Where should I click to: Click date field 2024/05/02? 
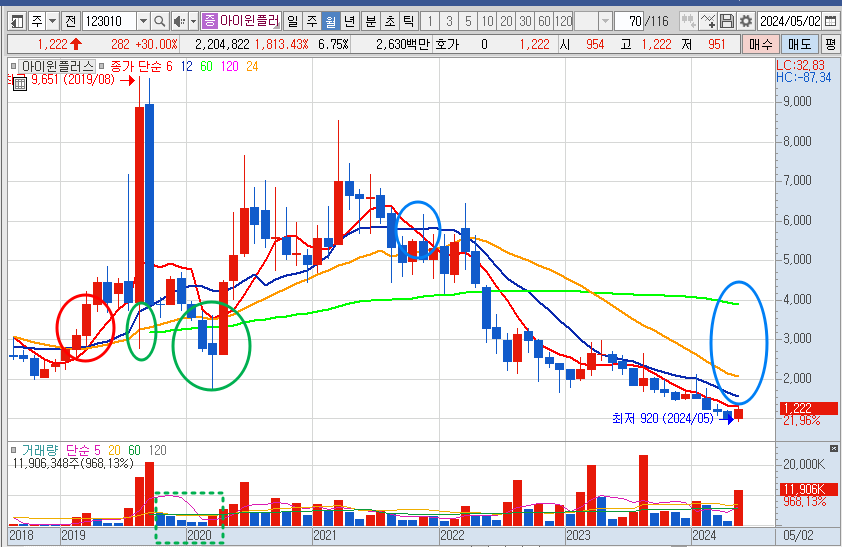point(789,21)
